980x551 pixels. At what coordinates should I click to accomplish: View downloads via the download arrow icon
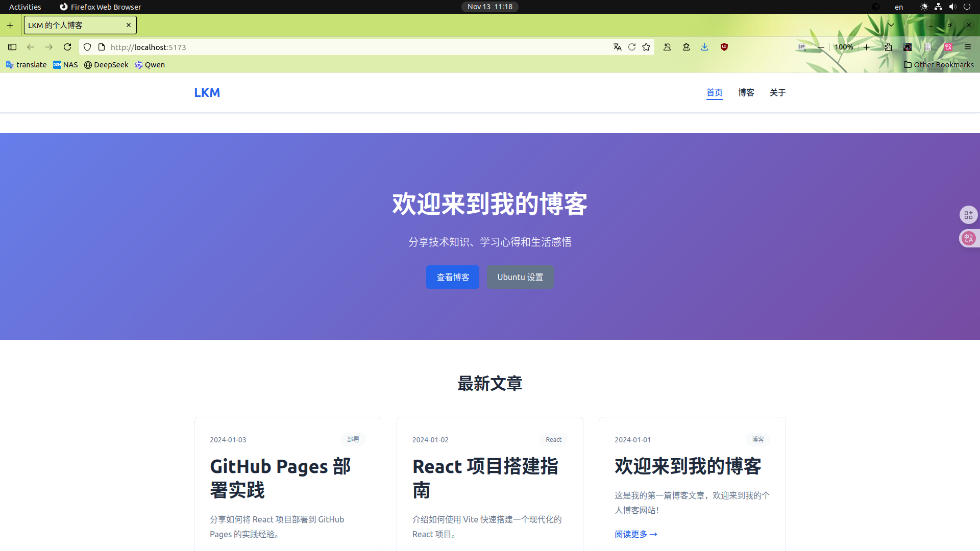(x=705, y=47)
